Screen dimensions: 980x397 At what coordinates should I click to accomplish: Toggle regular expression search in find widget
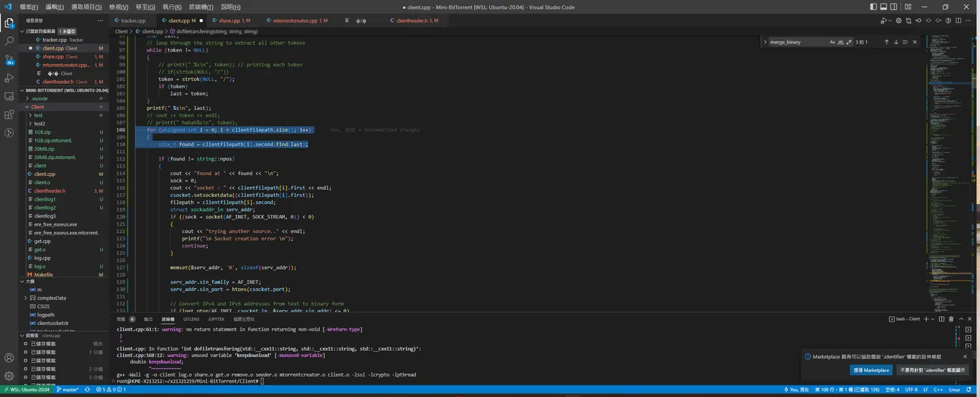[848, 42]
